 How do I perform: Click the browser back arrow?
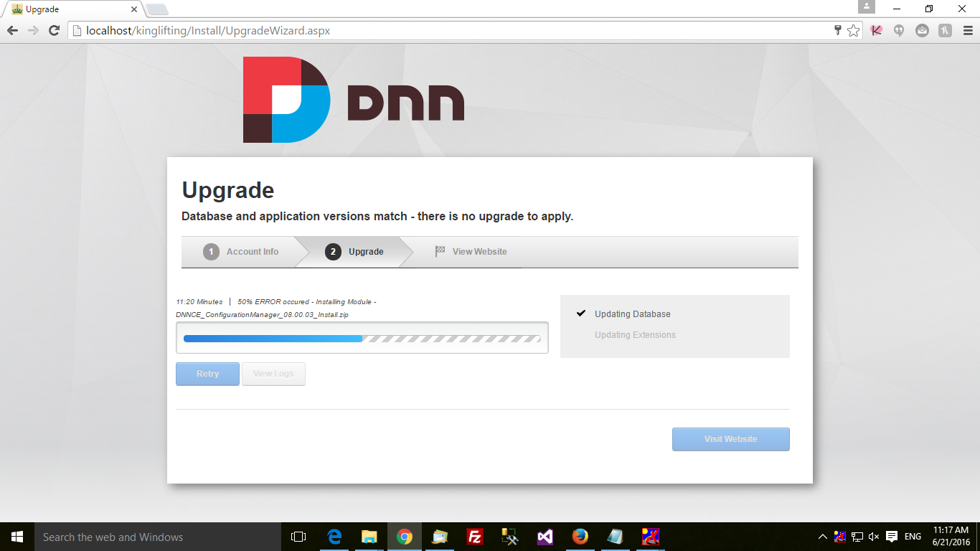coord(12,31)
